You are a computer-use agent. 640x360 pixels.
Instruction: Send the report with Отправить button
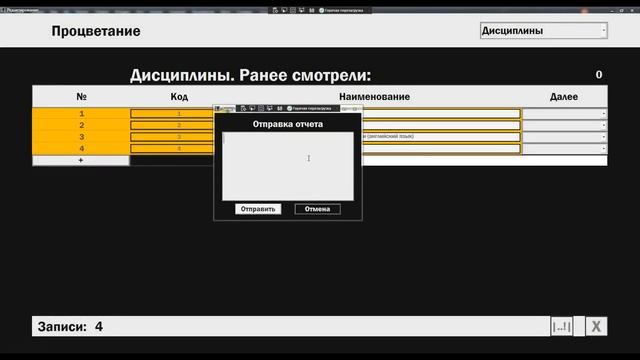tap(258, 209)
